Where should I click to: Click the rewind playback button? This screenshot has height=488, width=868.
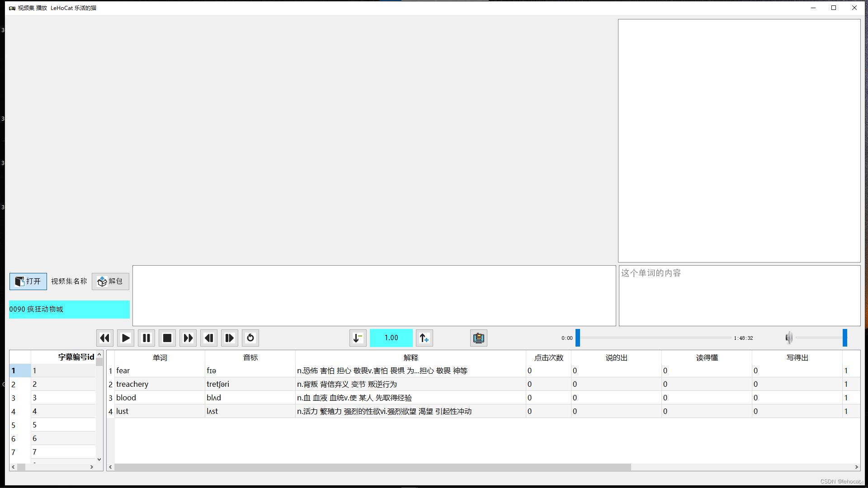tap(104, 338)
